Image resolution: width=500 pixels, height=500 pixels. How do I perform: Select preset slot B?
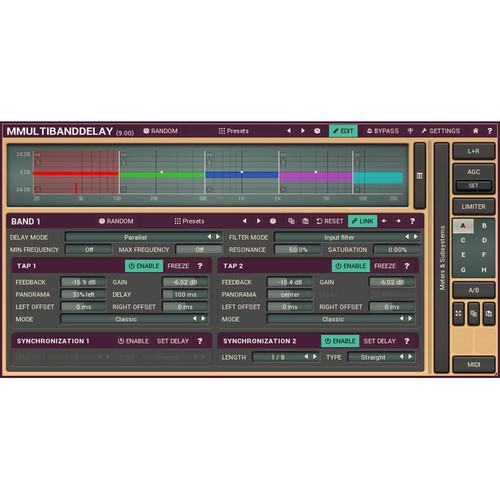click(x=484, y=226)
